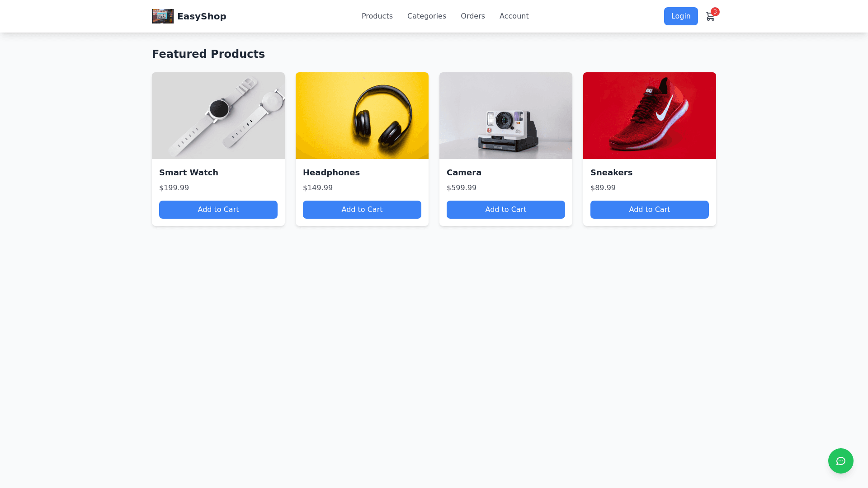This screenshot has width=868, height=488.
Task: Add the Smart Watch to cart
Action: (x=218, y=210)
